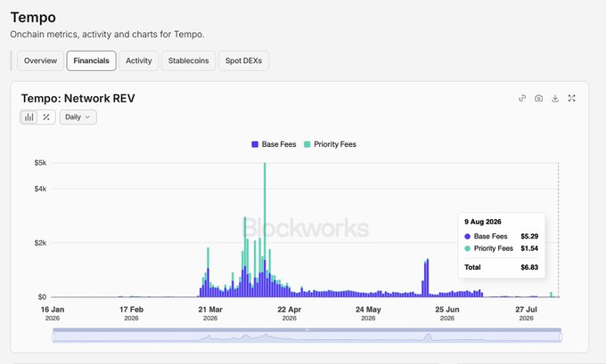Click the 25 Jun x-axis label
Viewport: 606px width, 364px height.
447,313
